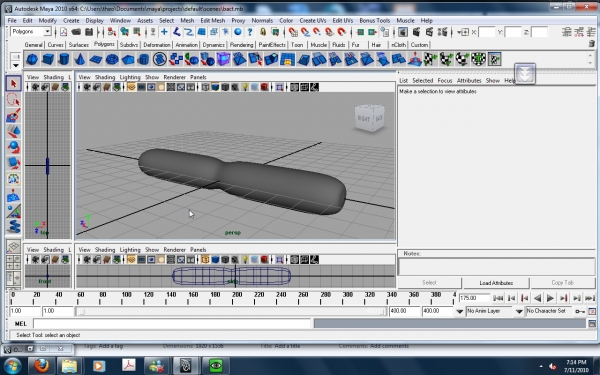Toggle snap to curves in status line

click(x=305, y=32)
